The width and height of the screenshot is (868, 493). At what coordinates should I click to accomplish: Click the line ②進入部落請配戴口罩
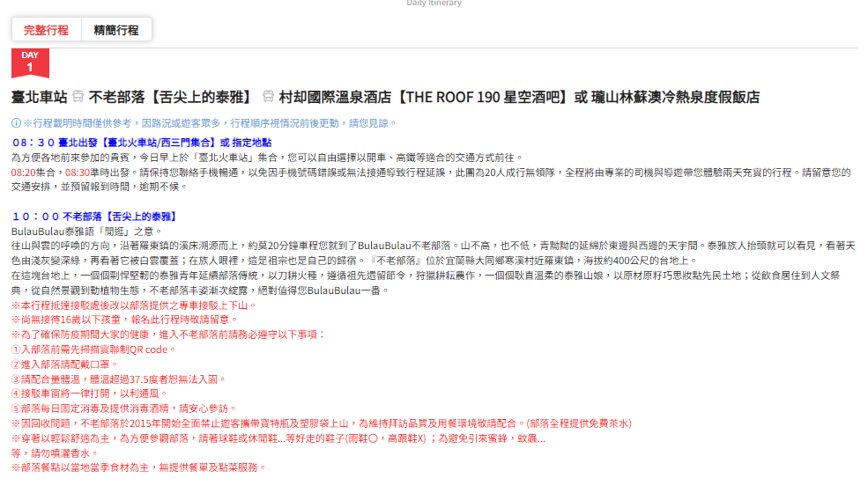tap(64, 364)
